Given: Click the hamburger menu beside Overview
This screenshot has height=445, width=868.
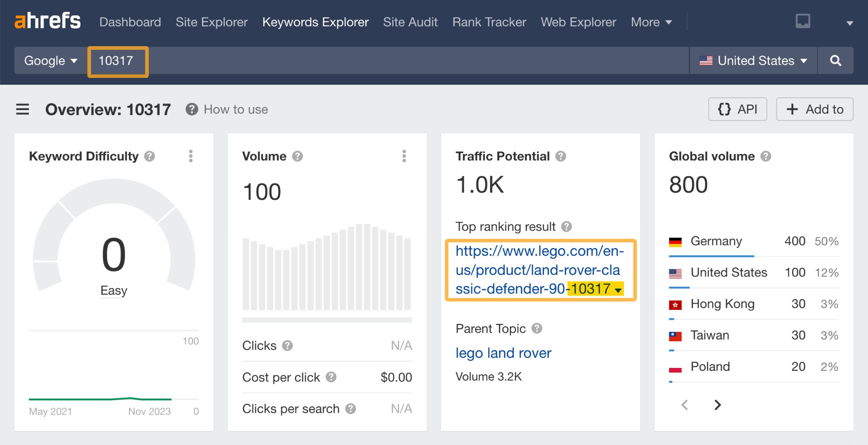Looking at the screenshot, I should pos(22,109).
